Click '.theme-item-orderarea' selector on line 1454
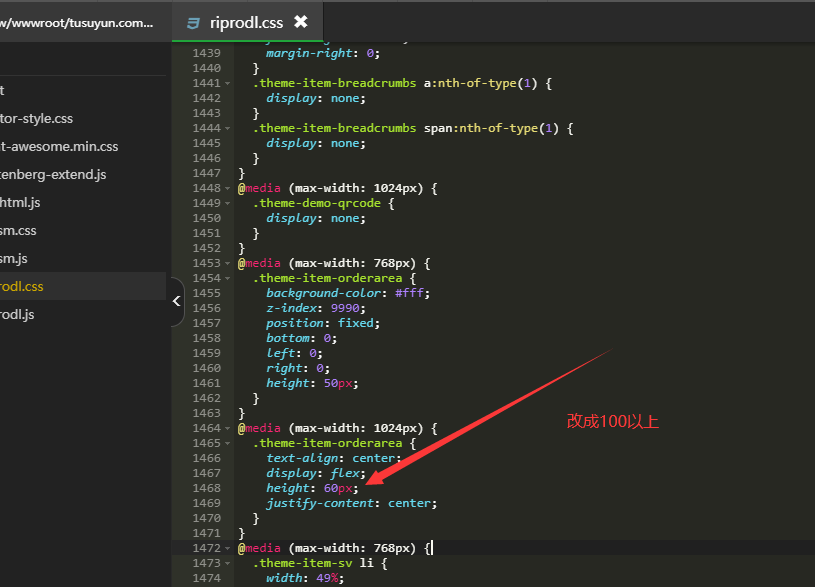Viewport: 815px width, 587px height. [327, 278]
